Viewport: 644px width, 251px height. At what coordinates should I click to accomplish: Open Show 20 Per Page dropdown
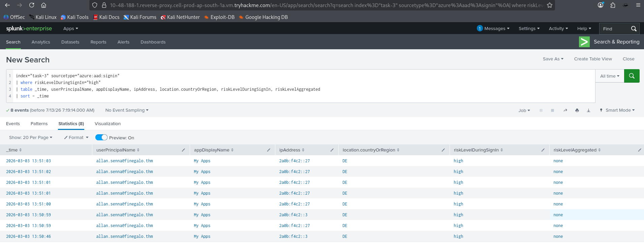coord(31,137)
